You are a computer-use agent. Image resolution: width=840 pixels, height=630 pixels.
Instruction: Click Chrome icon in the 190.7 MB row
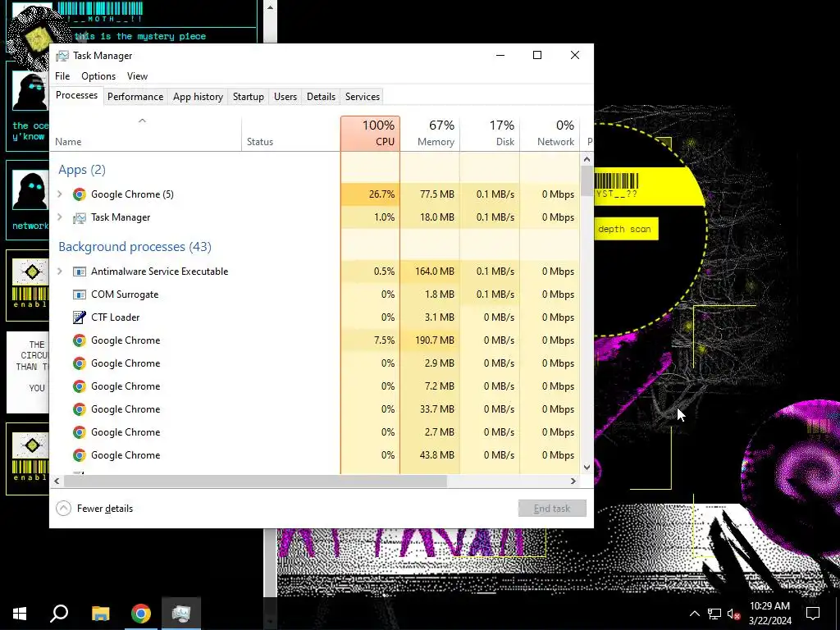tap(80, 340)
